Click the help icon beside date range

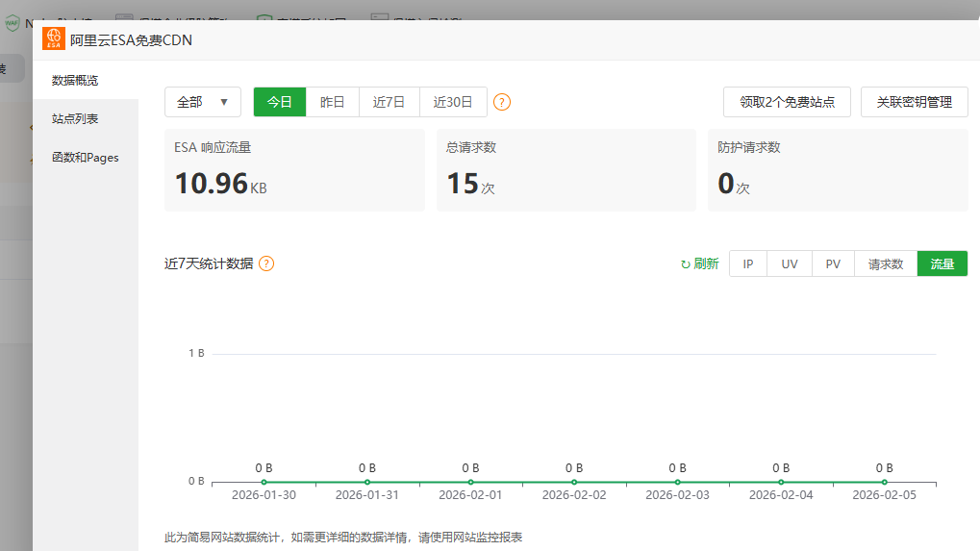502,102
